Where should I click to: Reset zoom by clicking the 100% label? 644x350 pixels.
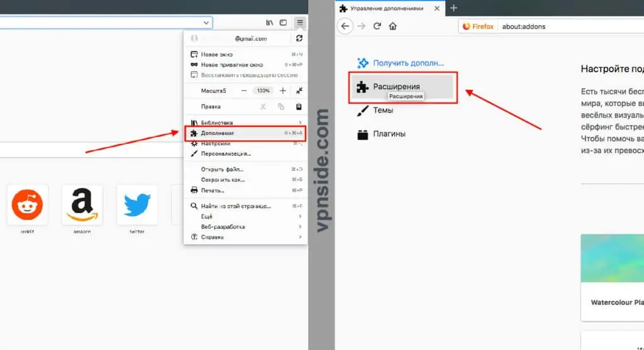tap(263, 90)
